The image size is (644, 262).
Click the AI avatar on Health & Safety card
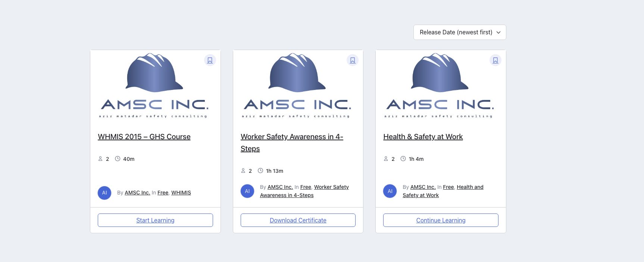[390, 191]
